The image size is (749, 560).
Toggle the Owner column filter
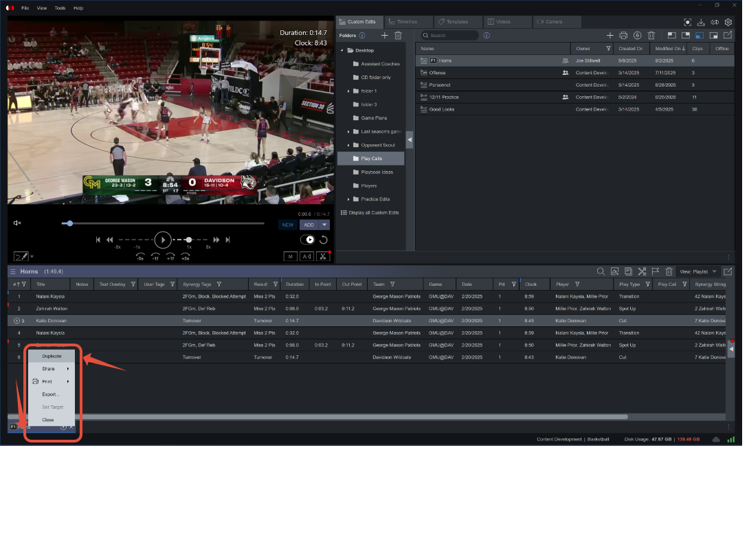tap(608, 49)
